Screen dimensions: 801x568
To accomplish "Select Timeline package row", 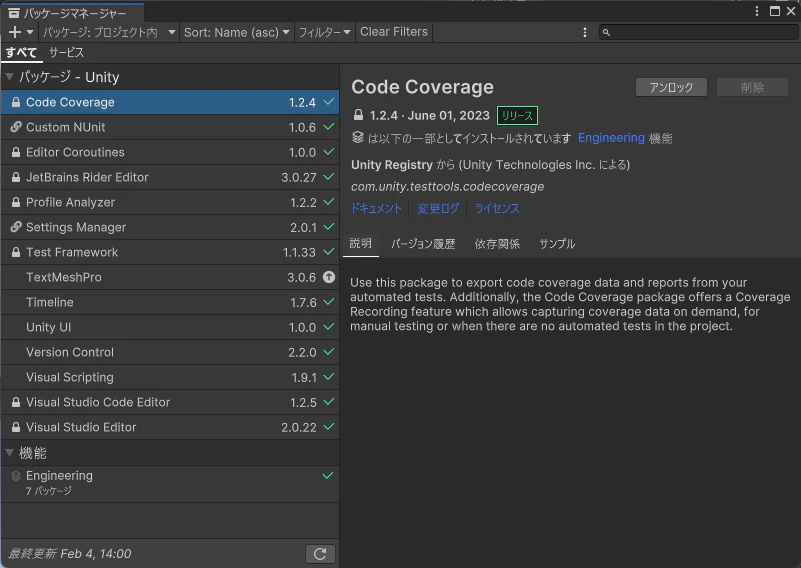I will coord(170,302).
